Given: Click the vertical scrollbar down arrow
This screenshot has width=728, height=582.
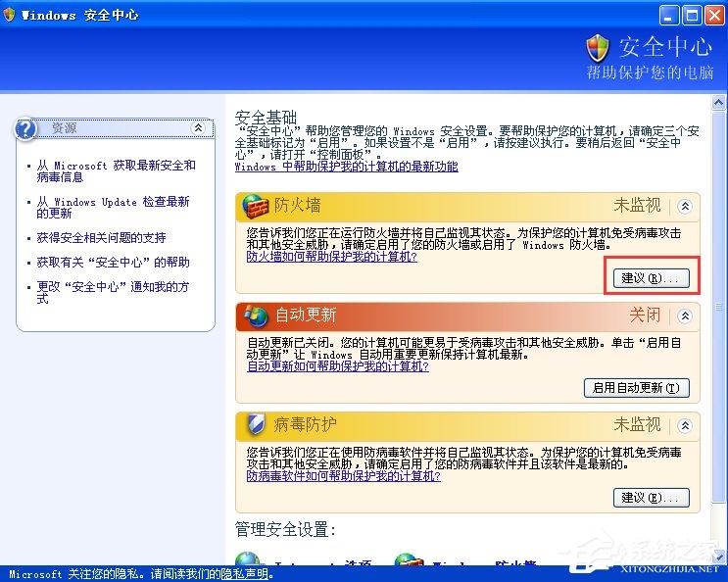Looking at the screenshot, I should click(719, 557).
